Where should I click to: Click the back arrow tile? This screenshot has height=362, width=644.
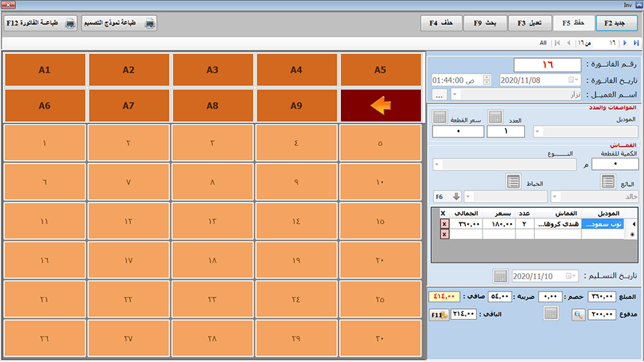coord(381,106)
